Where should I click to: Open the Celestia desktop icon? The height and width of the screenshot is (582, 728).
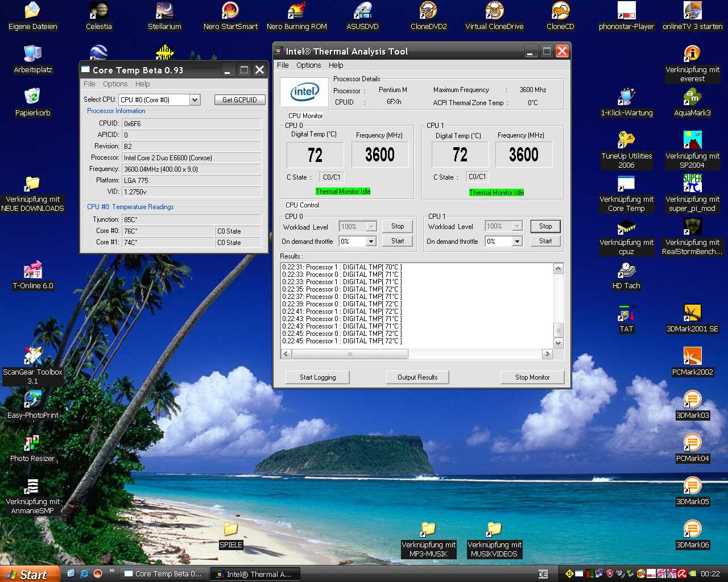click(x=99, y=16)
